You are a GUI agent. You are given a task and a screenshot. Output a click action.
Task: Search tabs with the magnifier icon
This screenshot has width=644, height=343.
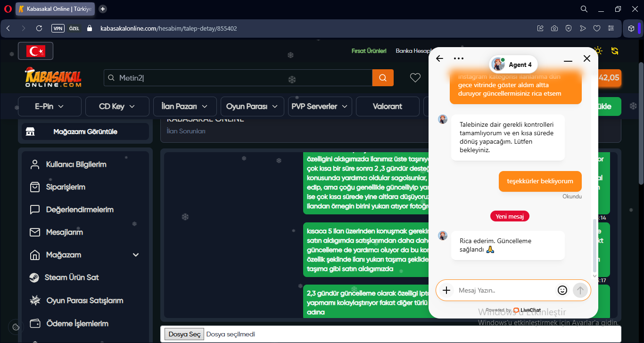[x=584, y=9]
